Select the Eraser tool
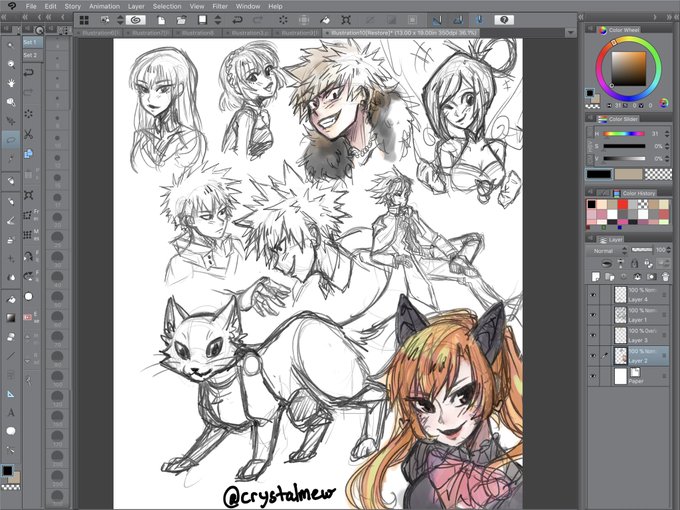The height and width of the screenshot is (510, 680). 11,337
